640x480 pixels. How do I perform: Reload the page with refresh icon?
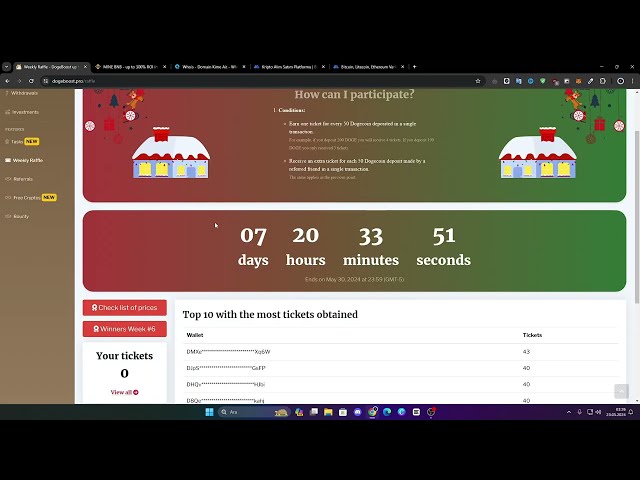point(33,80)
